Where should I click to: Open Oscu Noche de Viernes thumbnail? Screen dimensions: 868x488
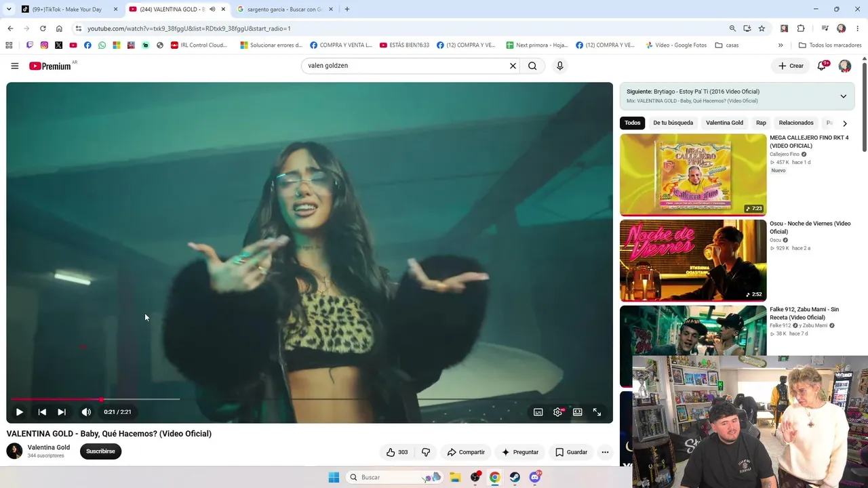693,261
